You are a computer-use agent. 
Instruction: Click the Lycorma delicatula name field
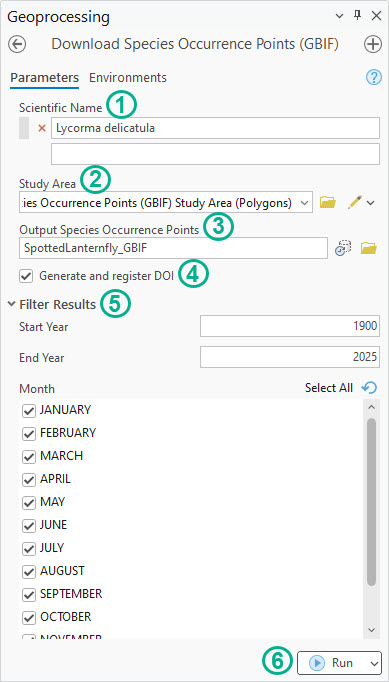pos(215,128)
